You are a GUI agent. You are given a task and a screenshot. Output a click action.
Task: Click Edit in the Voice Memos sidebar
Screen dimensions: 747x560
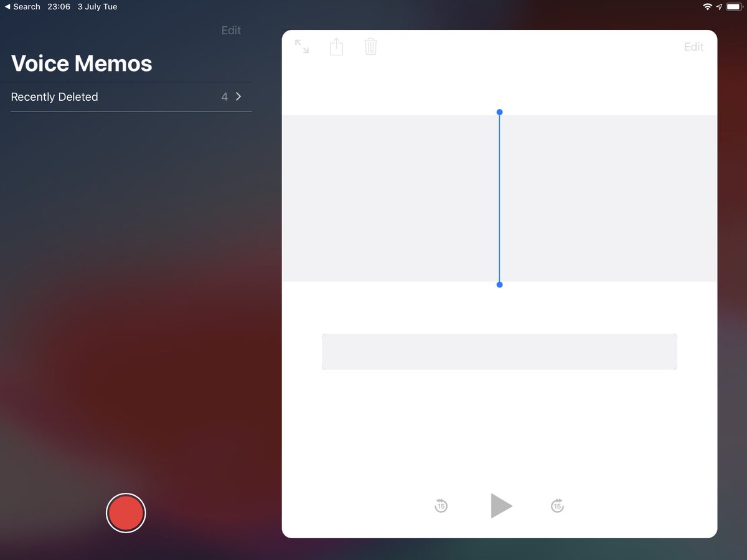(x=231, y=30)
